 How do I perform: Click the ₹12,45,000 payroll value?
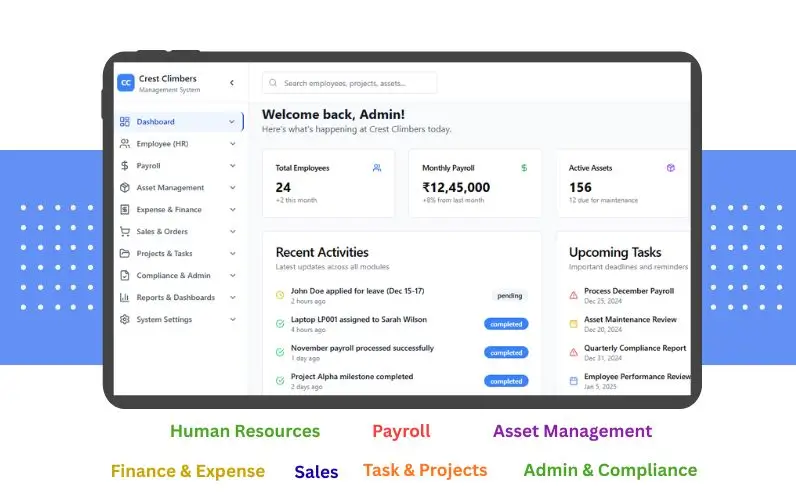point(456,187)
